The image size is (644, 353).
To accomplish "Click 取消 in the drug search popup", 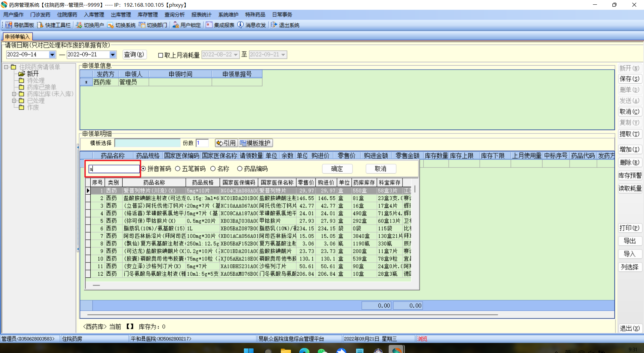I will 381,169.
